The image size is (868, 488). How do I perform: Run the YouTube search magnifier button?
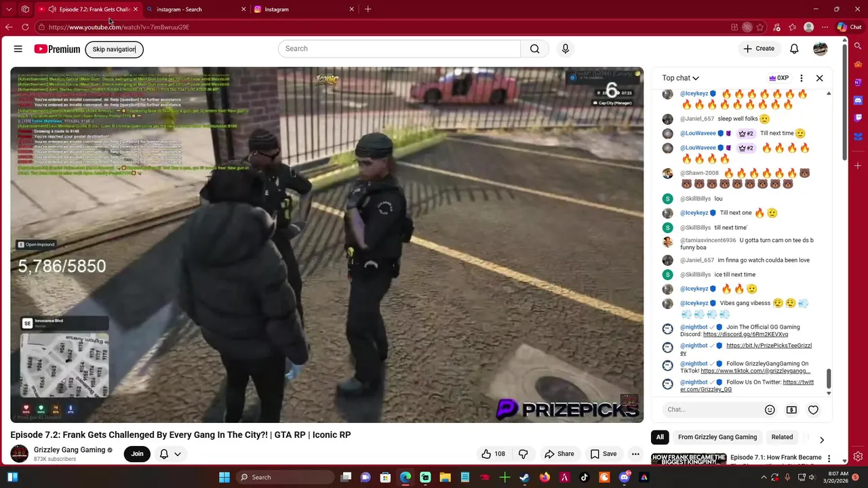[534, 49]
